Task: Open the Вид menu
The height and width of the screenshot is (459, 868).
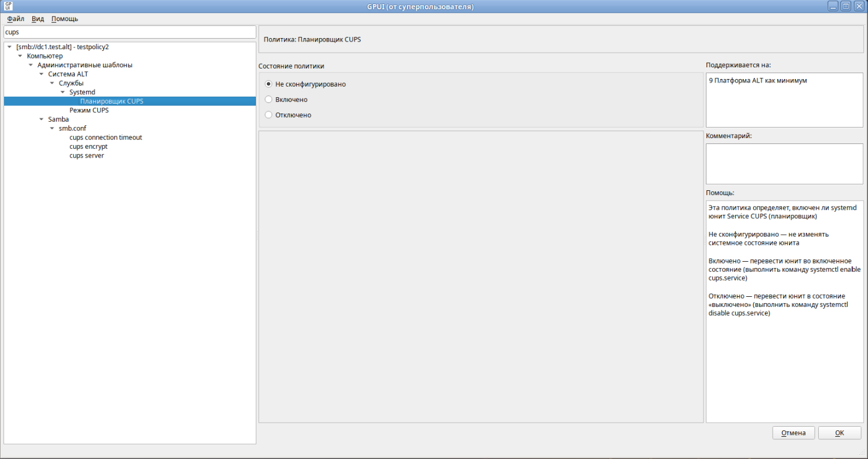Action: click(37, 19)
